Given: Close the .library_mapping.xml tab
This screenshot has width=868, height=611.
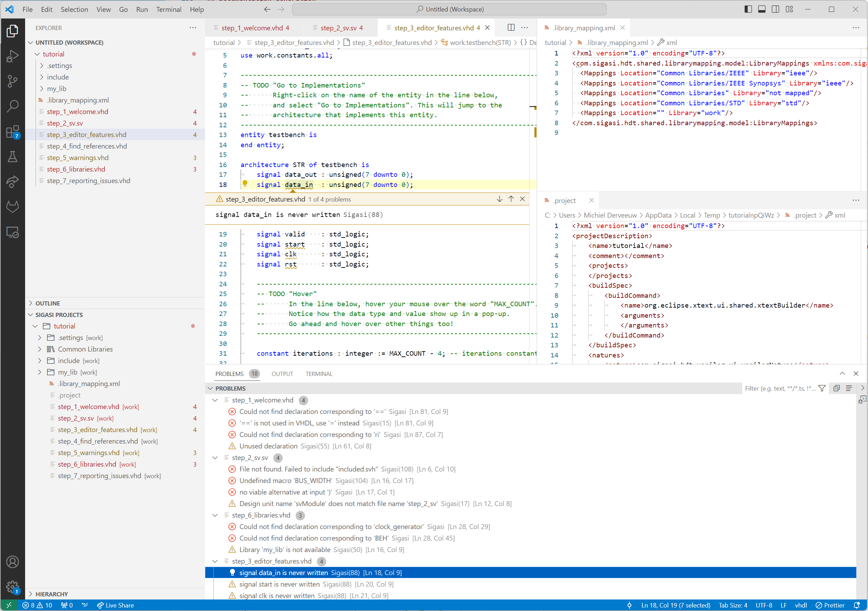Looking at the screenshot, I should point(622,28).
